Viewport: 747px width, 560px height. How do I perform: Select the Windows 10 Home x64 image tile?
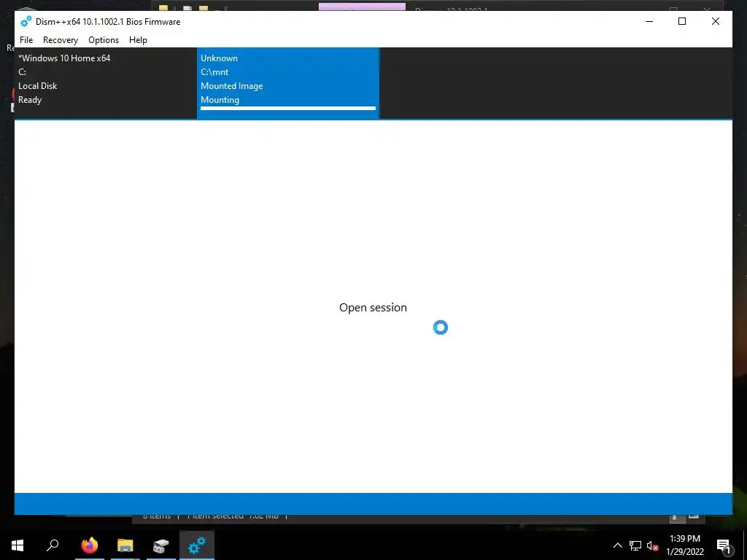105,83
